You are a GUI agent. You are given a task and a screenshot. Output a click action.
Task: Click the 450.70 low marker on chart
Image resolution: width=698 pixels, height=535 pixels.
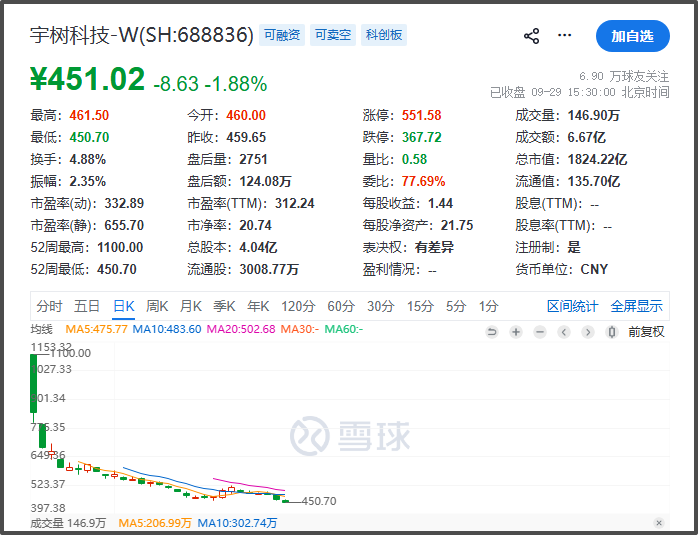point(319,501)
